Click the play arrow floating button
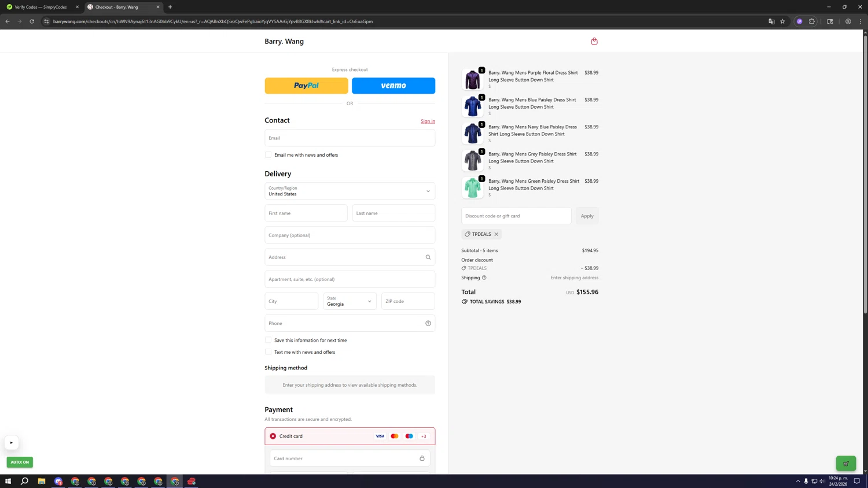Image resolution: width=868 pixels, height=488 pixels. [11, 443]
